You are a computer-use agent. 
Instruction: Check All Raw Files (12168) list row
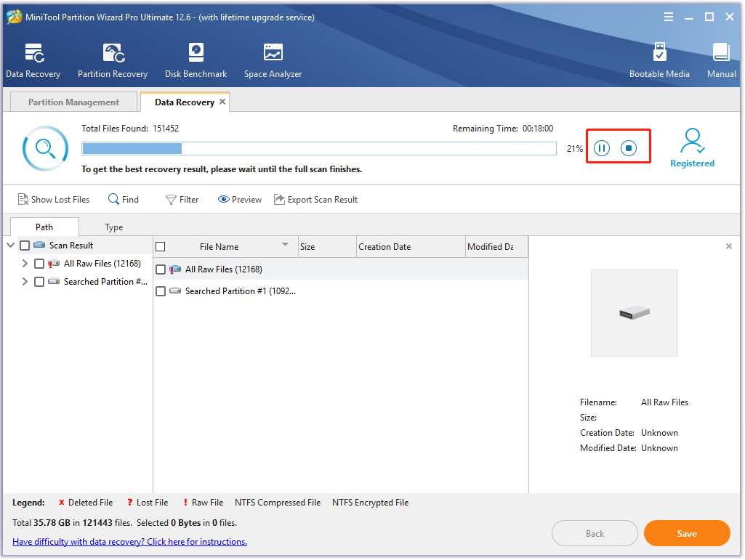[161, 269]
